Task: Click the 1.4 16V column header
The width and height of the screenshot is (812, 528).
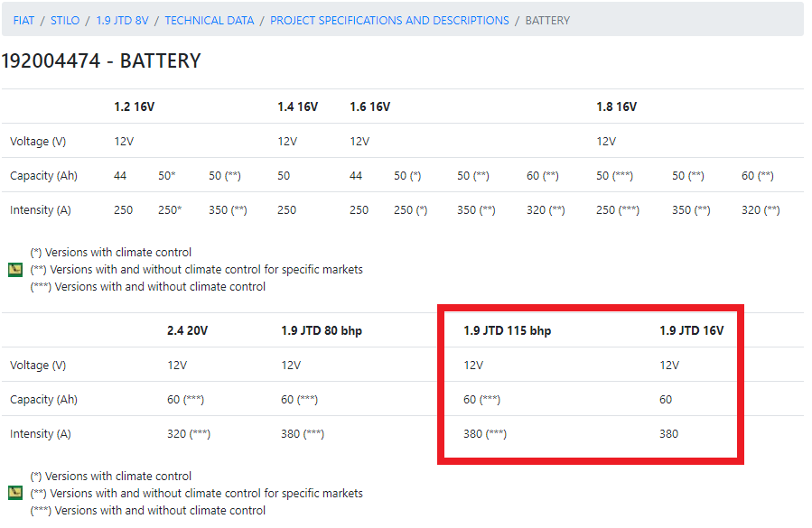Action: pyautogui.click(x=298, y=107)
